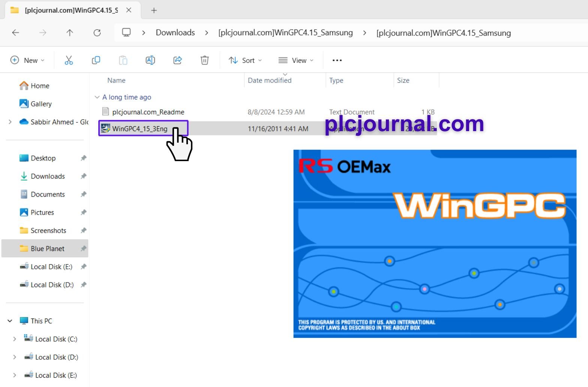
Task: Click Downloads in the address breadcrumb
Action: point(175,33)
